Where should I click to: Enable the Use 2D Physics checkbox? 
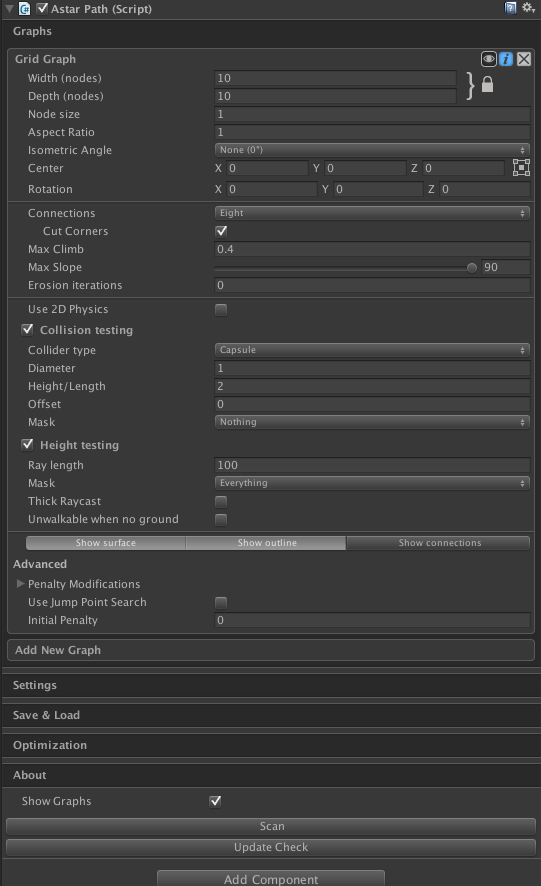(x=221, y=310)
